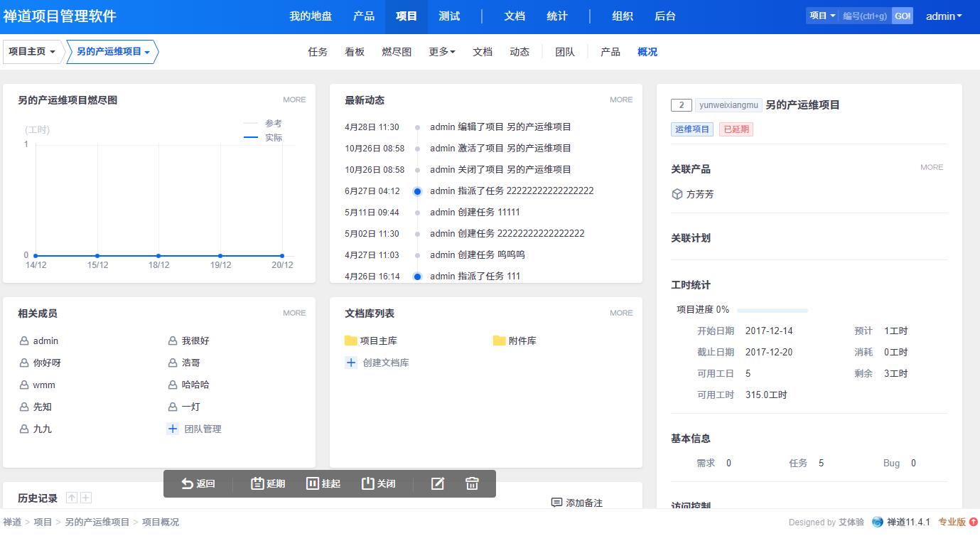Viewport: 980px width, 536px height.
Task: Open the admin user menu
Action: point(943,16)
